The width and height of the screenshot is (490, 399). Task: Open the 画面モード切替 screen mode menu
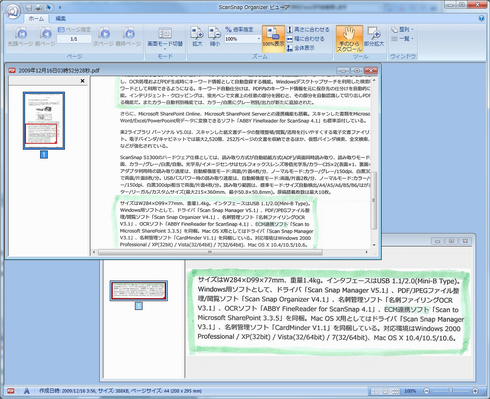tap(165, 38)
